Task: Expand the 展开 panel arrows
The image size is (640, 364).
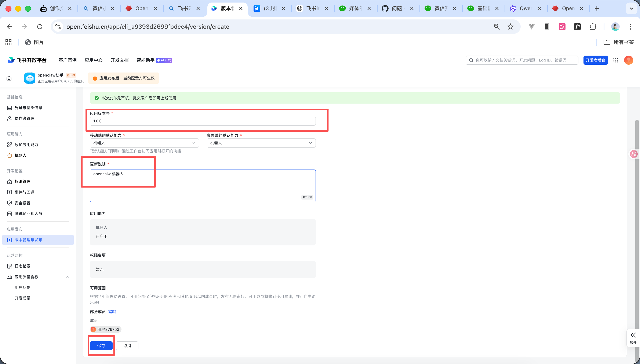Action: [x=633, y=335]
